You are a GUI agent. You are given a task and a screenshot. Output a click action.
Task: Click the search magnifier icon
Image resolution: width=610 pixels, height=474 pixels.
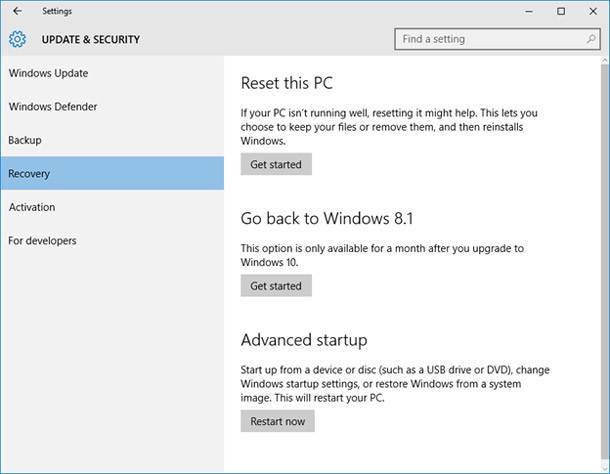(x=591, y=39)
